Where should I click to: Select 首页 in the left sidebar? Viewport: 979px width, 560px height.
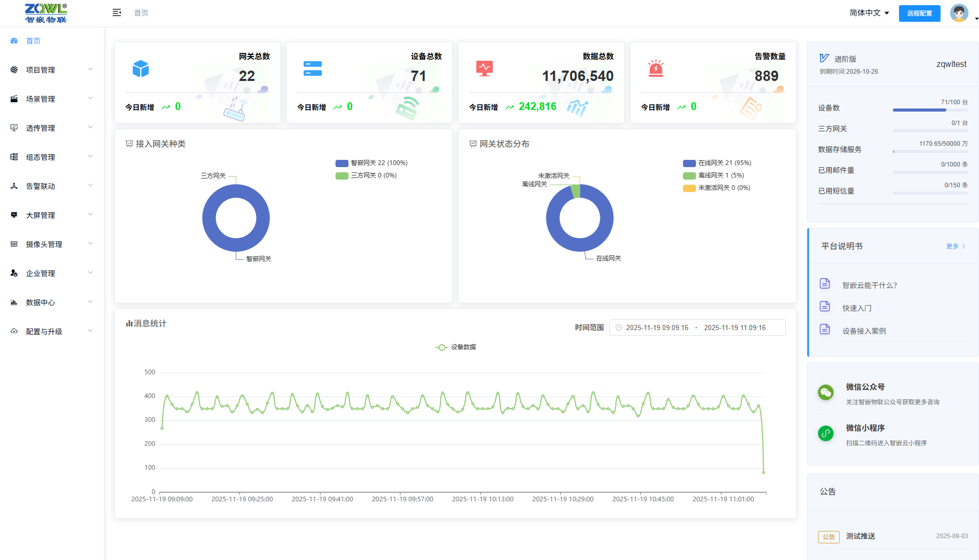(x=33, y=41)
